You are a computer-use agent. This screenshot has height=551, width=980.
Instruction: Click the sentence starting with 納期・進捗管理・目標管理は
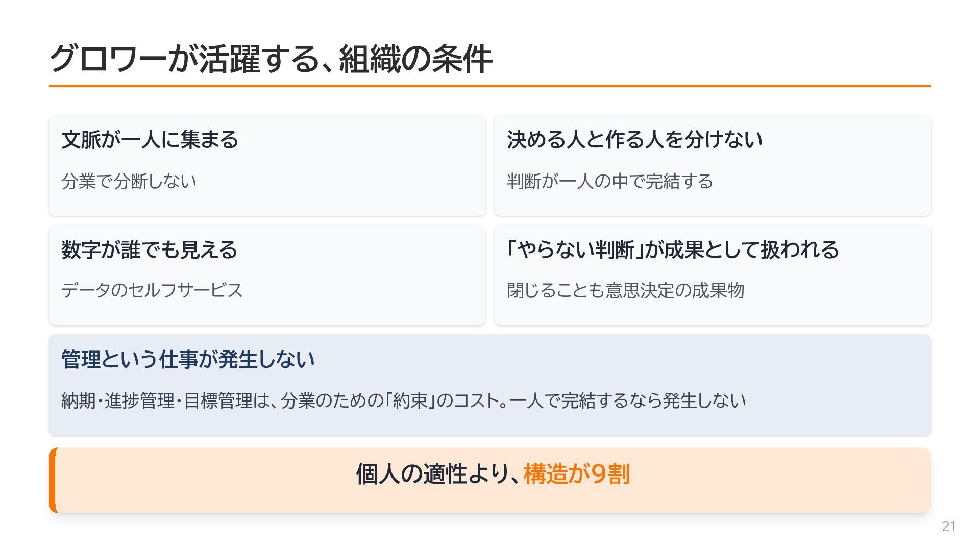click(x=403, y=400)
